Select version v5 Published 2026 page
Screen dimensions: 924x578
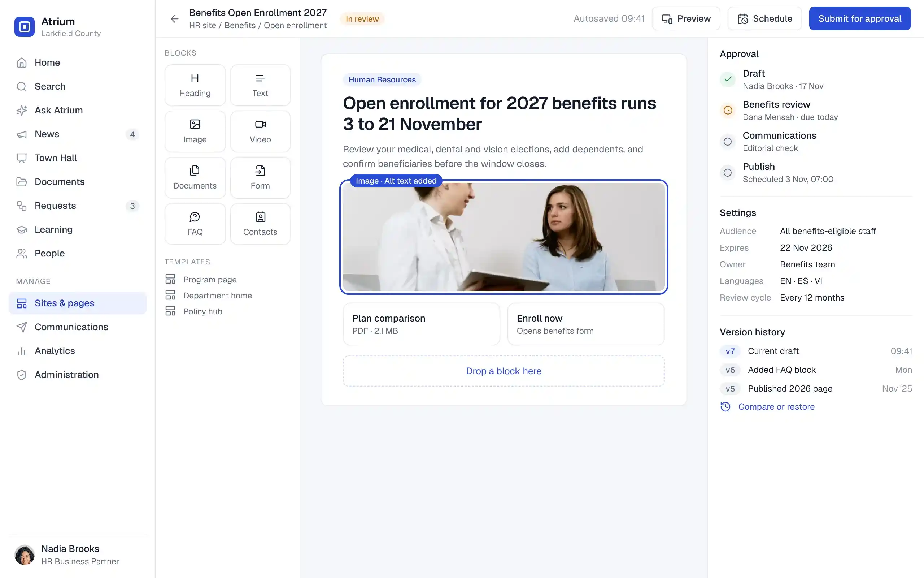(816, 389)
